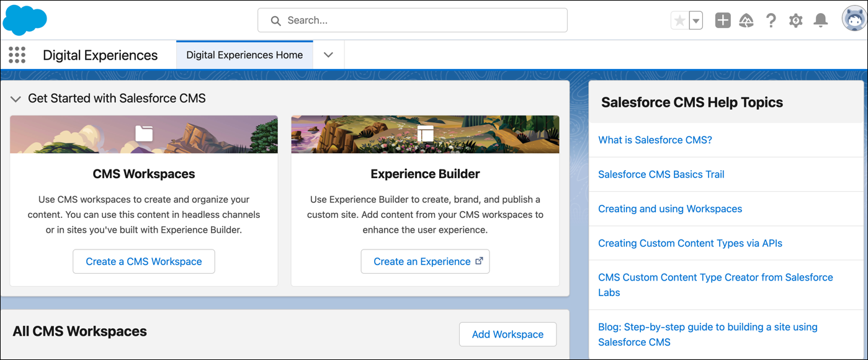
Task: Click the CMS Workspaces folder icon
Action: tap(144, 133)
